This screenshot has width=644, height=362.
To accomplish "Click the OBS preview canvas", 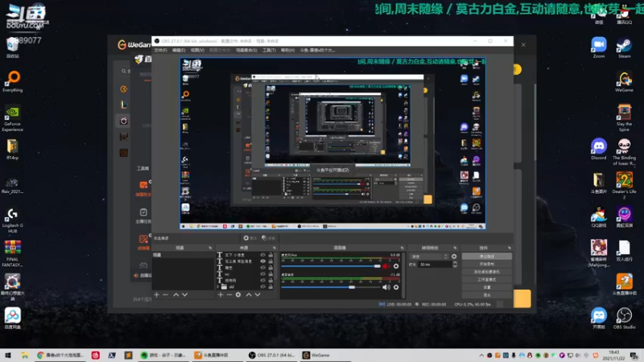I will (x=332, y=143).
